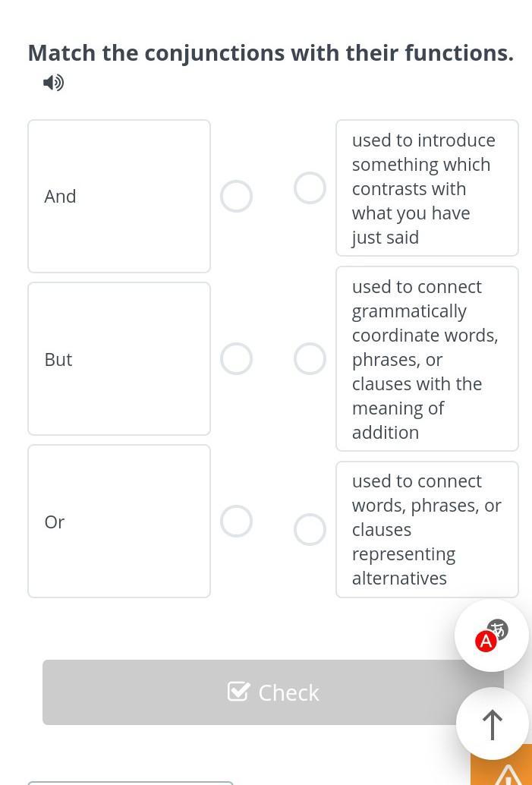
Task: Click the But conjunction card
Action: tap(119, 359)
